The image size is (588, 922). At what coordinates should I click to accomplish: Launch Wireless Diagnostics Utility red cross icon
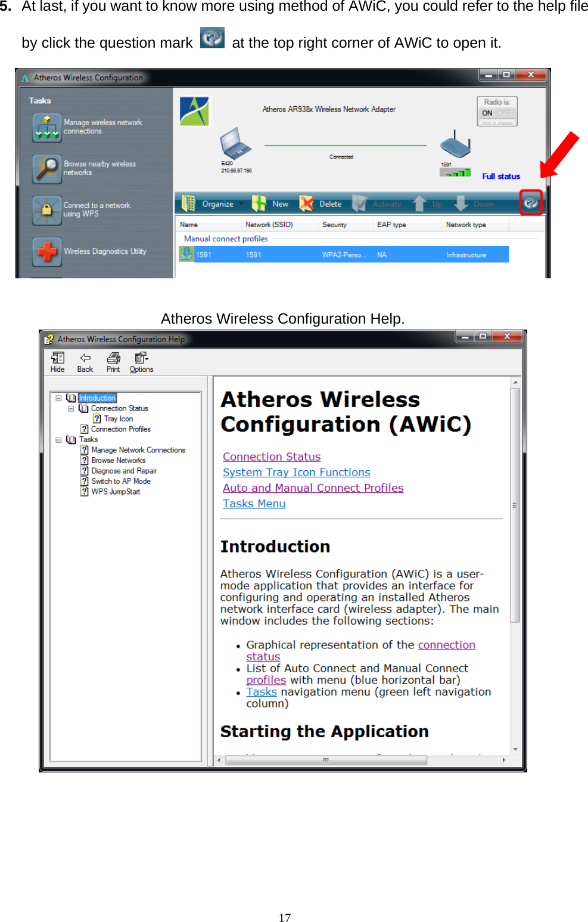pos(47,252)
